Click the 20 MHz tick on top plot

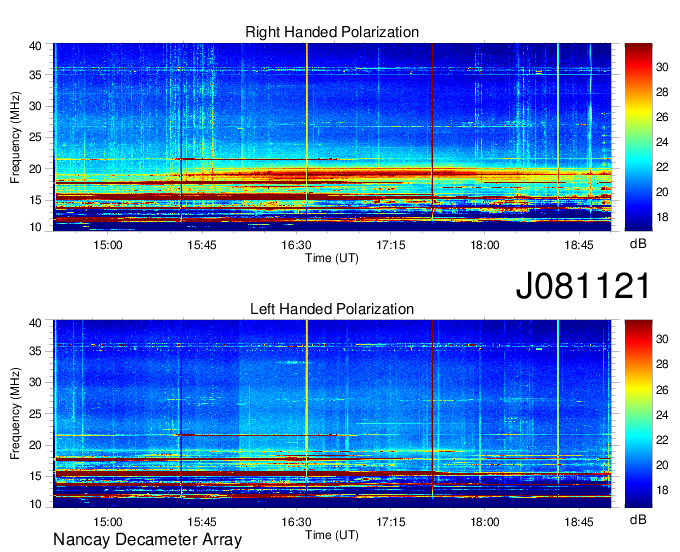(35, 169)
